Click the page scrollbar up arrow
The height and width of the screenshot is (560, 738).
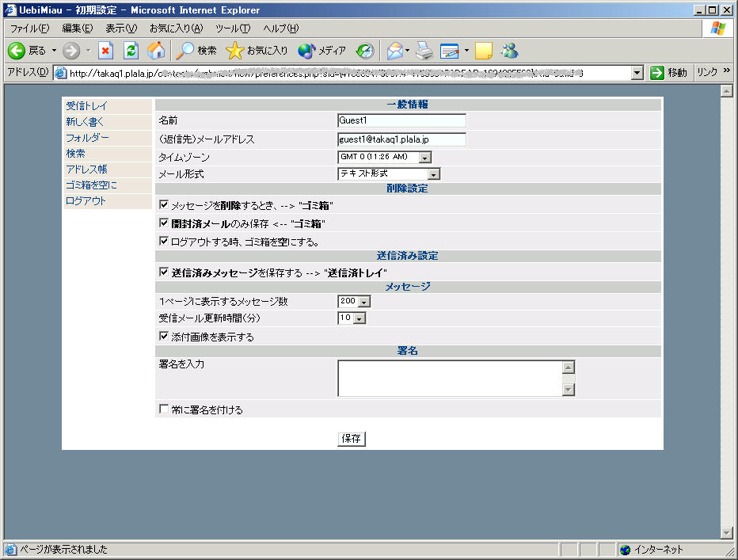point(726,91)
